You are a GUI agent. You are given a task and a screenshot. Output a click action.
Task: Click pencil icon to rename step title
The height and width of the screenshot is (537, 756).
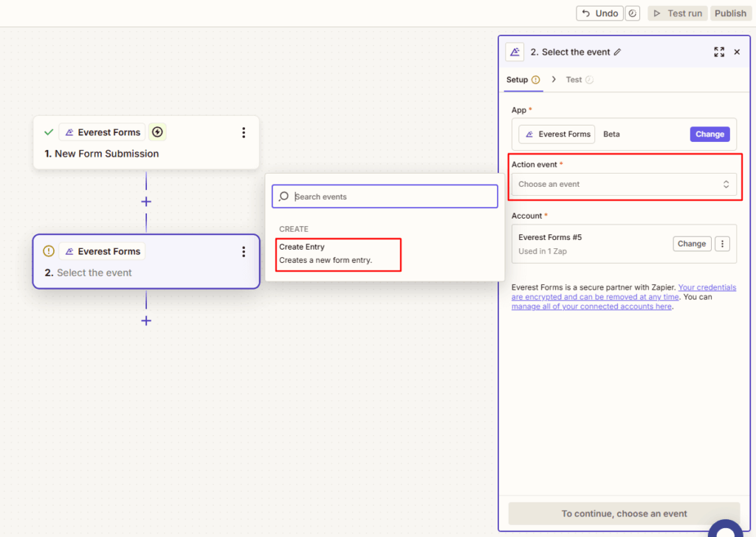pyautogui.click(x=617, y=52)
